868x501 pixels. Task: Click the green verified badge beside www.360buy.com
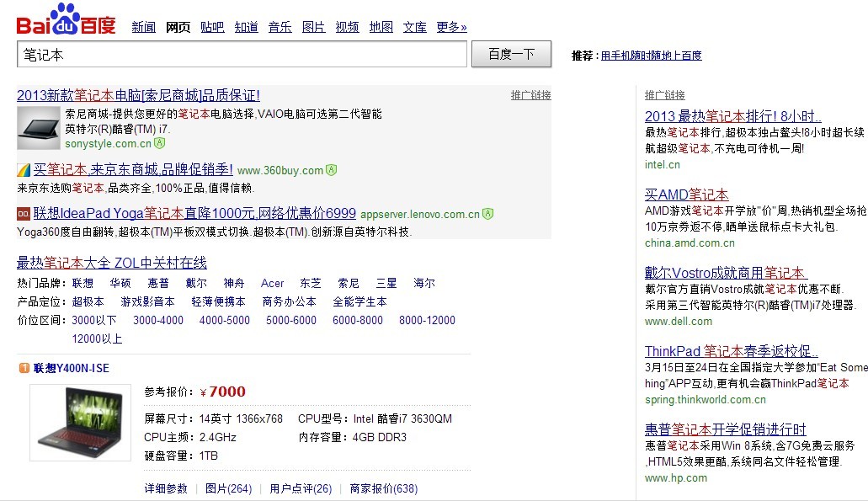[332, 170]
